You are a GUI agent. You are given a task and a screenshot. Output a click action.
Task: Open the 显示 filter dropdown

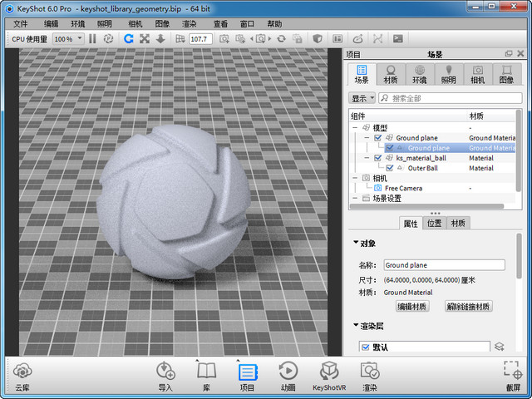[x=362, y=98]
